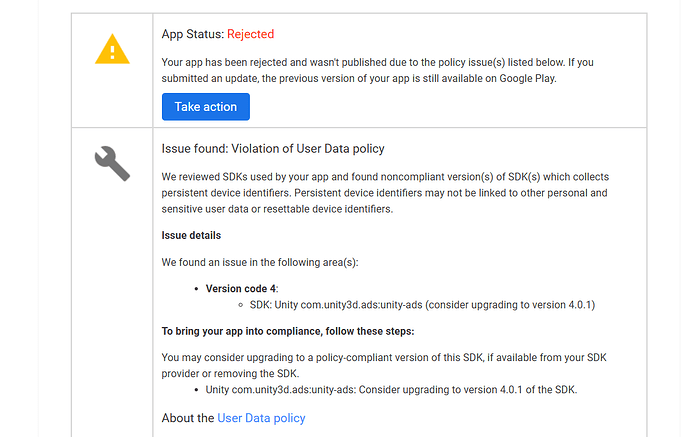Click 'We found an issue in the following area(s)' text
The width and height of the screenshot is (690, 437).
(260, 263)
